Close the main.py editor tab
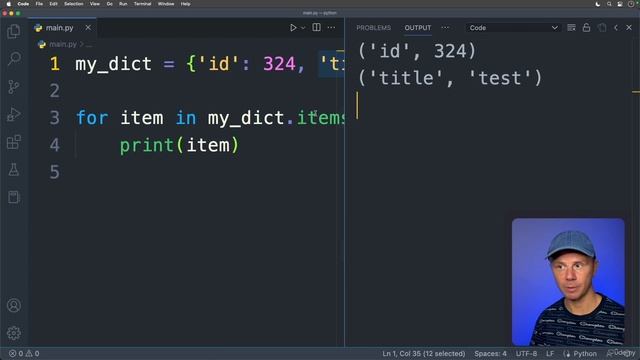Image resolution: width=640 pixels, height=360 pixels. (88, 28)
